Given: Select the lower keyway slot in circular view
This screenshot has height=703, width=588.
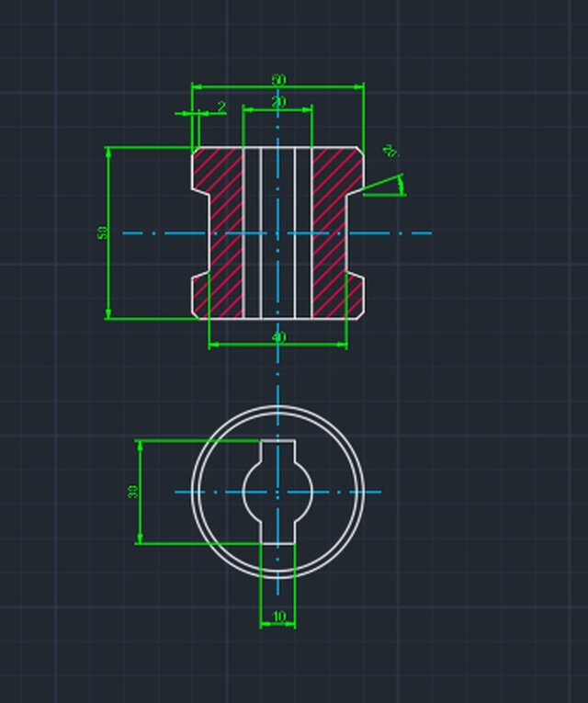Looking at the screenshot, I should (x=277, y=533).
